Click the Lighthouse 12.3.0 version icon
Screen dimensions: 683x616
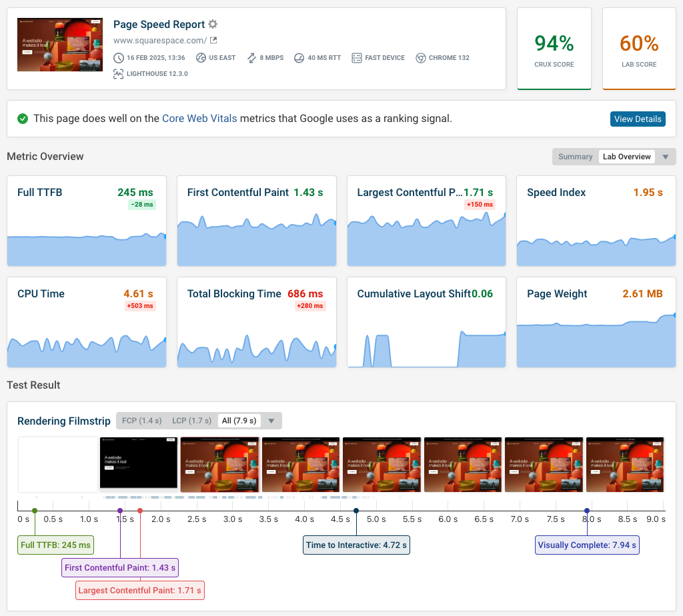click(x=119, y=74)
